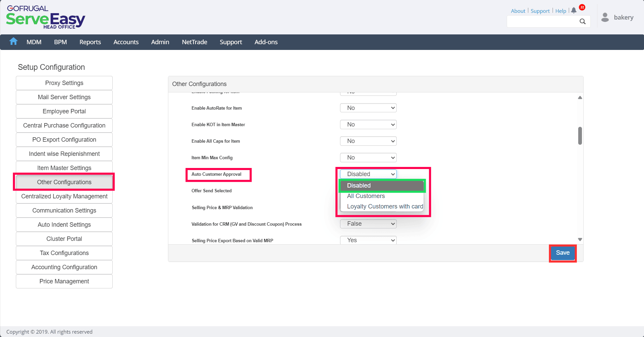Expand Enable All Caps for Item dropdown
Viewport: 644px width, 337px height.
pyautogui.click(x=368, y=141)
